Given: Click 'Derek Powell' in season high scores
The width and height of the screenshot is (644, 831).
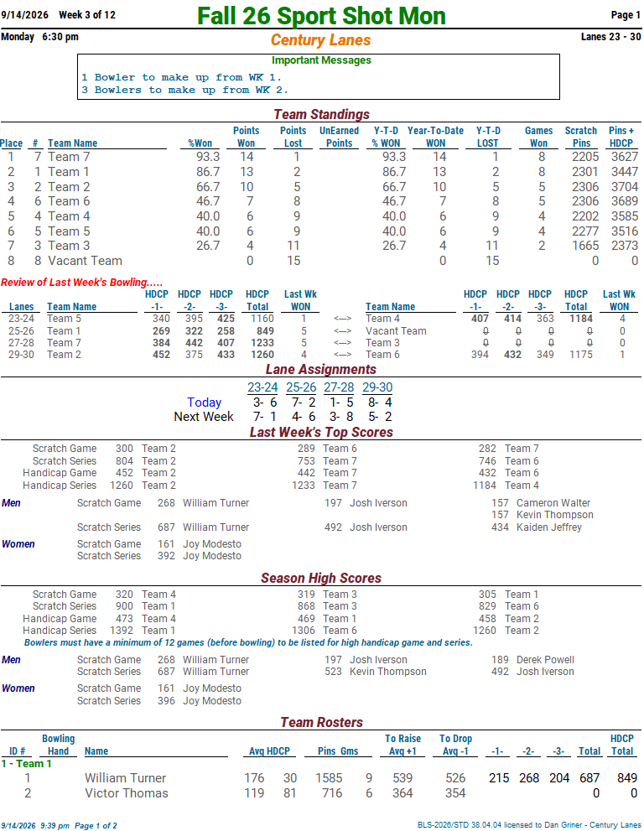Looking at the screenshot, I should point(545,660).
